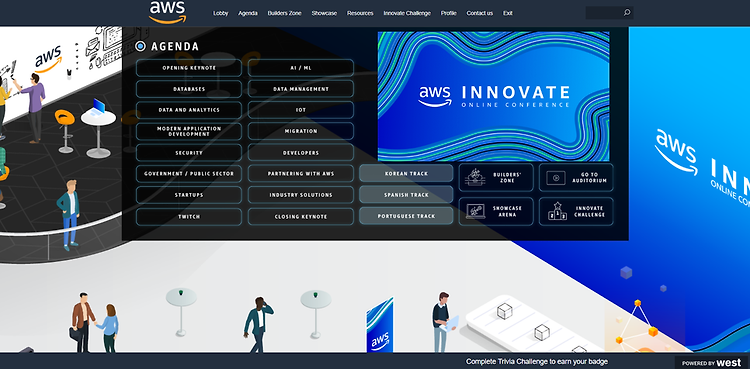Open the Spanish Track
This screenshot has height=369, width=750.
406,195
